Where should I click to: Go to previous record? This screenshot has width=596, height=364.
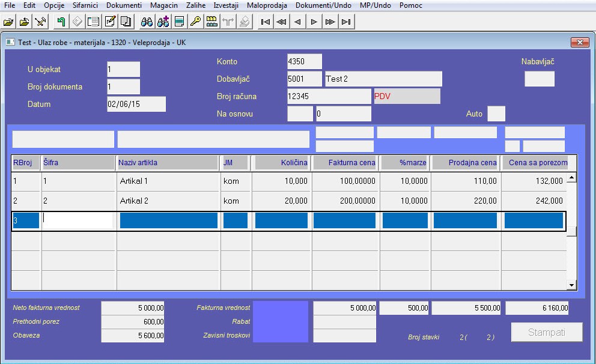tap(297, 22)
